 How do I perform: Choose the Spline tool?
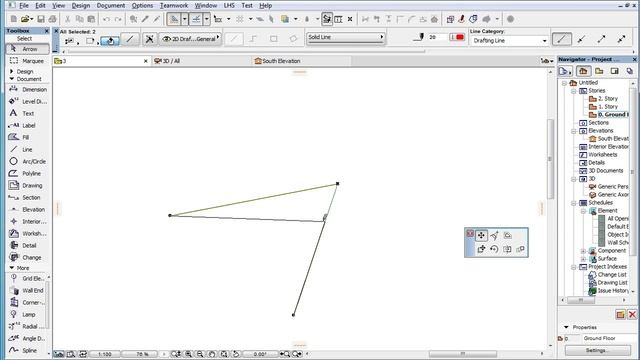coord(27,350)
